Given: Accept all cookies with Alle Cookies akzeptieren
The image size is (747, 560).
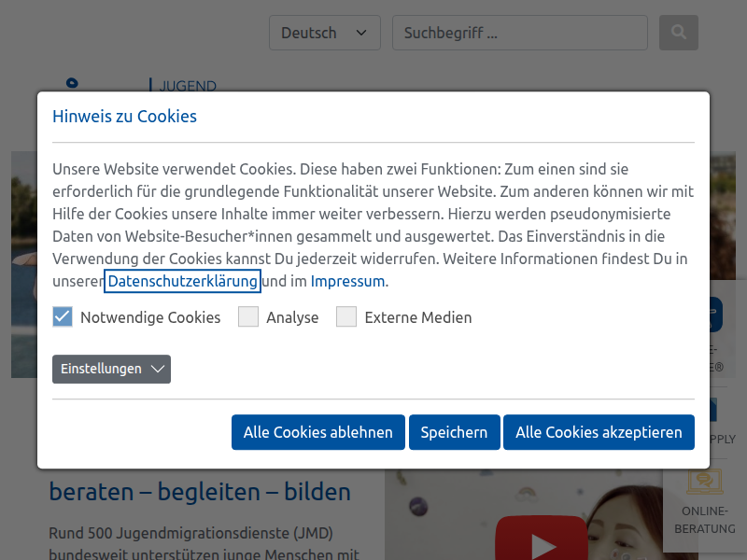Looking at the screenshot, I should coord(599,432).
